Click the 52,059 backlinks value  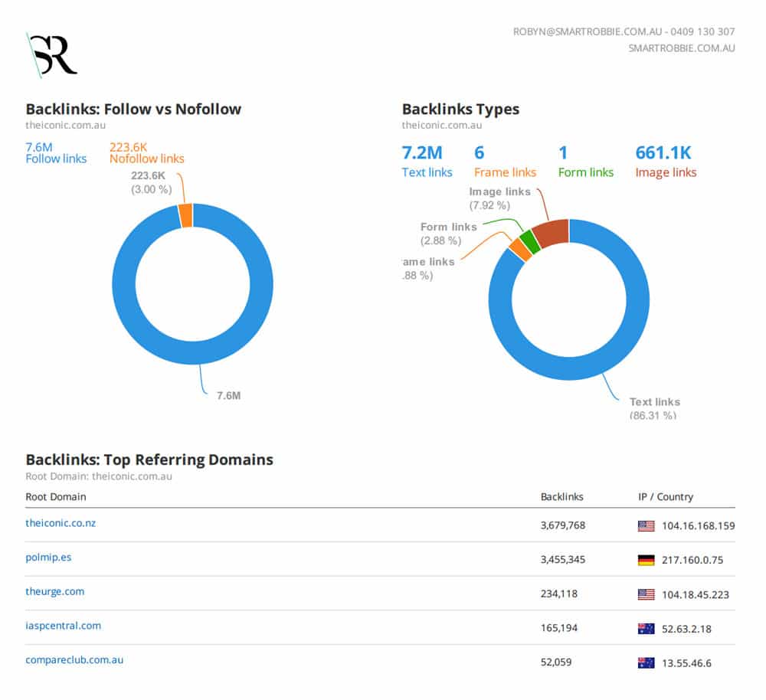pyautogui.click(x=556, y=662)
